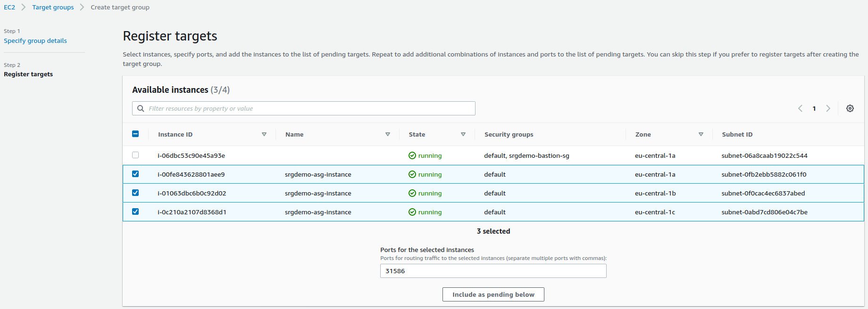Click Include as pending below button
Viewport: 868px width, 309px height.
pyautogui.click(x=493, y=294)
